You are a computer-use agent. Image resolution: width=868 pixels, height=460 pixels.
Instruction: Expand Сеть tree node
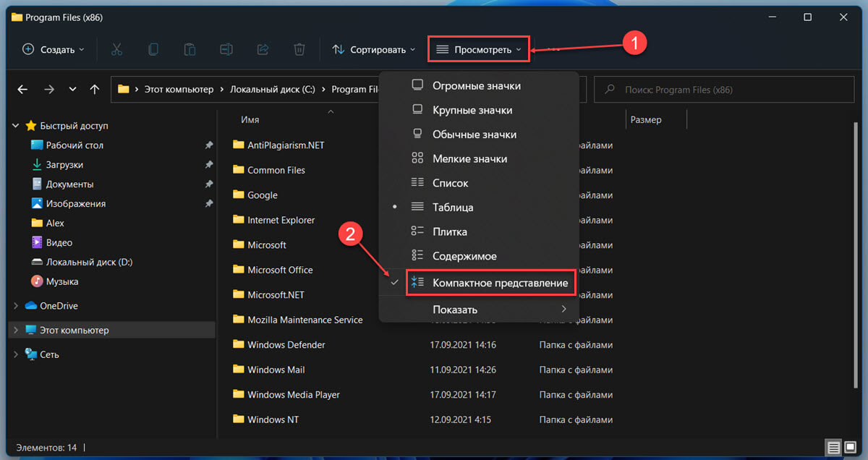(16, 355)
